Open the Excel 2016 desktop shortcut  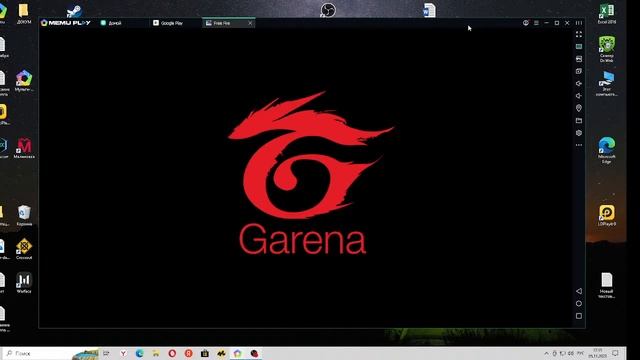(x=607, y=14)
